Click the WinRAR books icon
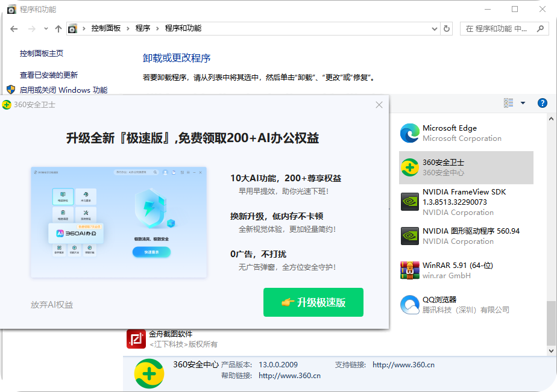 point(409,270)
